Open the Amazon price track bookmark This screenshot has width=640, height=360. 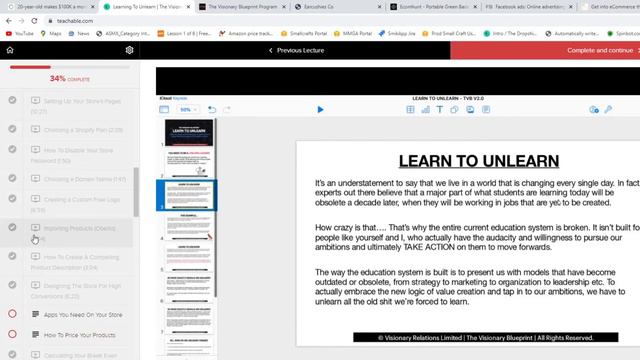pyautogui.click(x=246, y=33)
